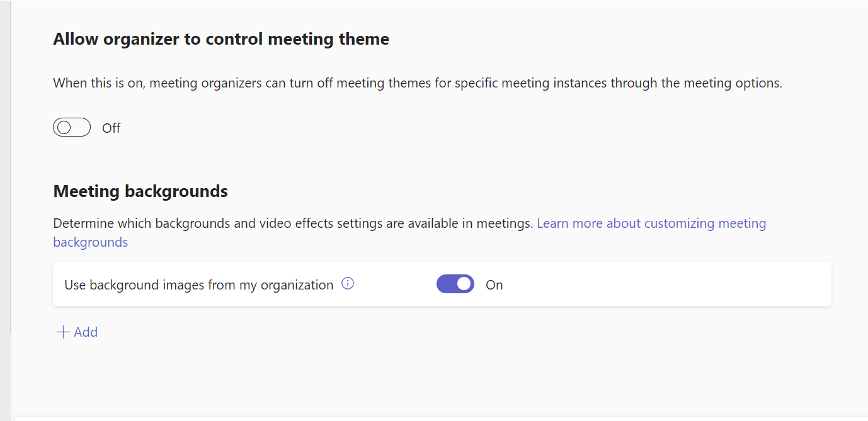Click the circular knob of the Off toggle
This screenshot has width=868, height=421.
pyautogui.click(x=64, y=128)
